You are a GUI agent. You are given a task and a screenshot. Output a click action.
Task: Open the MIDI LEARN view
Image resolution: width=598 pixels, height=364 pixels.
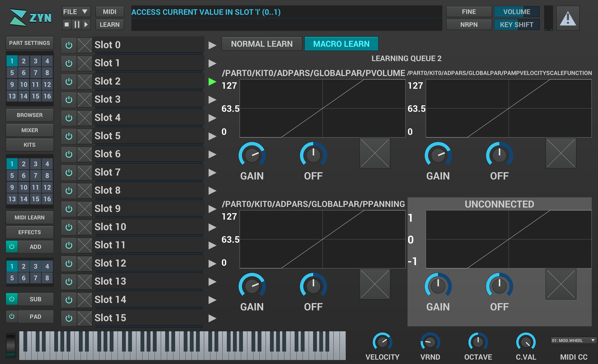[x=30, y=218]
